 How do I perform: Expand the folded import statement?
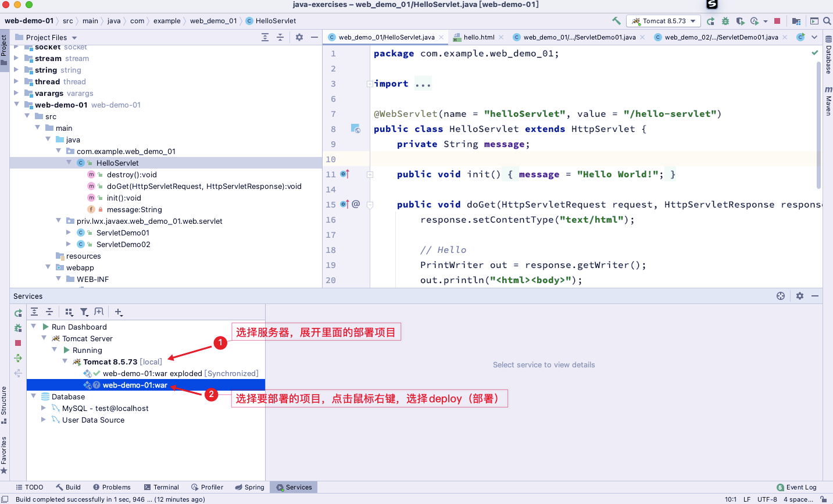370,84
